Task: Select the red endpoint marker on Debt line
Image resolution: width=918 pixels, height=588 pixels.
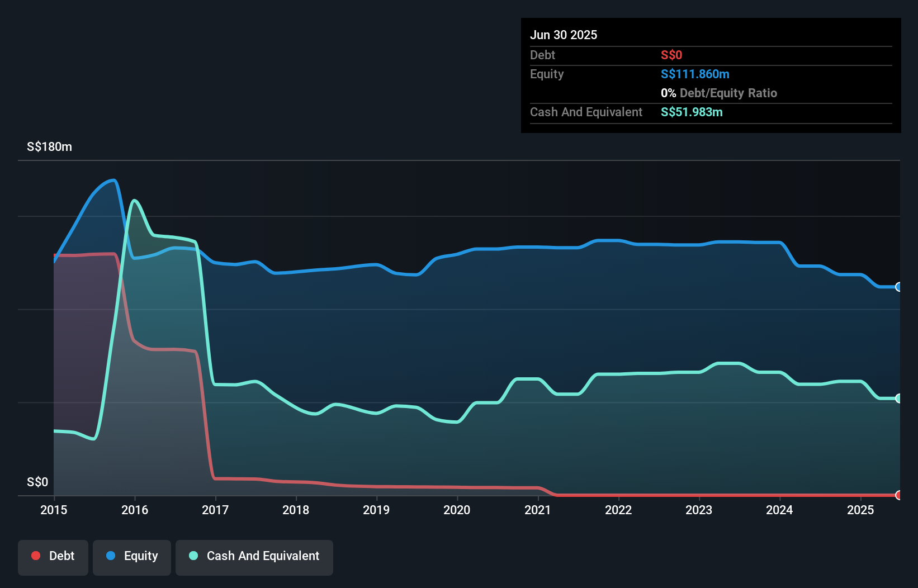Action: click(898, 495)
